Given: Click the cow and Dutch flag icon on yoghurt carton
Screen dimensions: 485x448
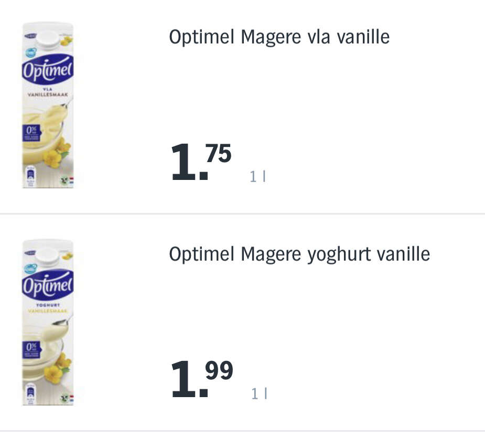Looking at the screenshot, I should pos(67,398).
